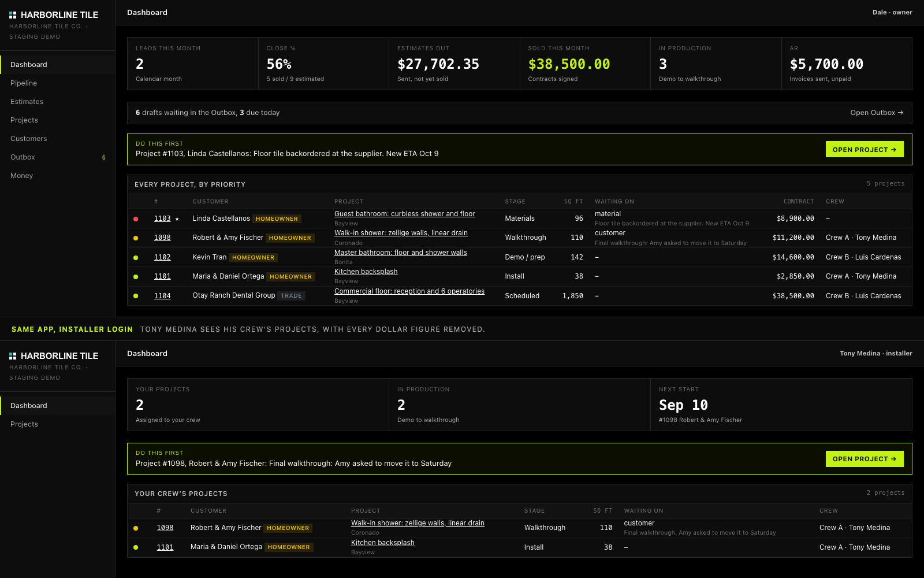Click red status dot for project 1103
The image size is (924, 578).
136,219
